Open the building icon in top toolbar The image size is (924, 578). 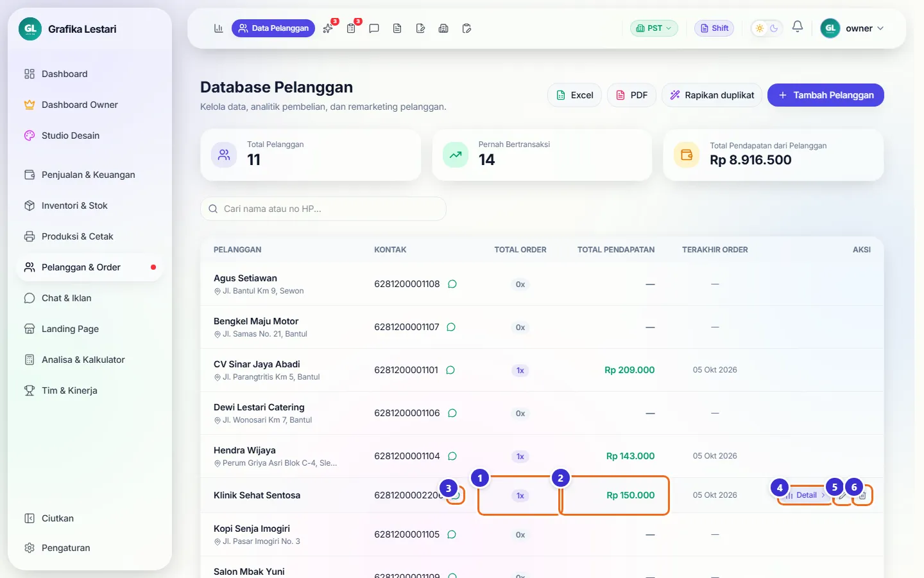(x=443, y=28)
